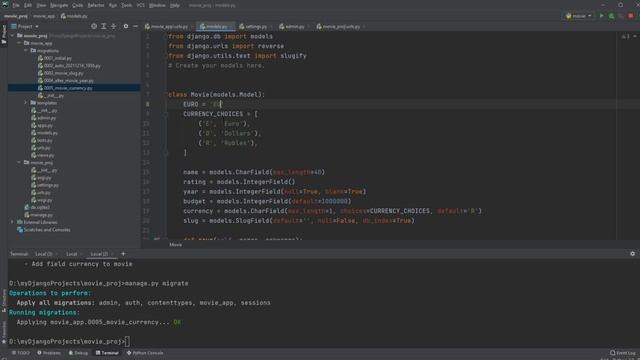This screenshot has height=360, width=640.
Task: Open Project panel gear options
Action: click(126, 26)
